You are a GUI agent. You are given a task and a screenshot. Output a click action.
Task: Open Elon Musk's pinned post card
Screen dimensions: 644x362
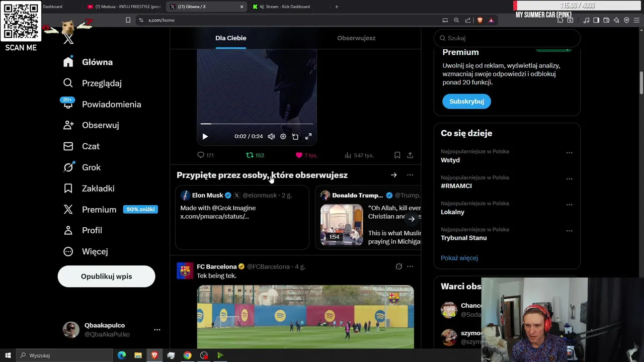tap(242, 217)
